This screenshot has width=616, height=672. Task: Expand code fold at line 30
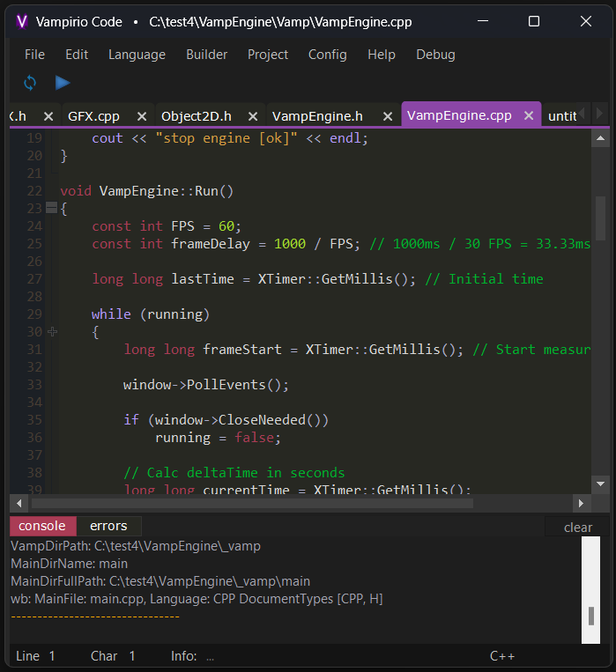[x=51, y=332]
